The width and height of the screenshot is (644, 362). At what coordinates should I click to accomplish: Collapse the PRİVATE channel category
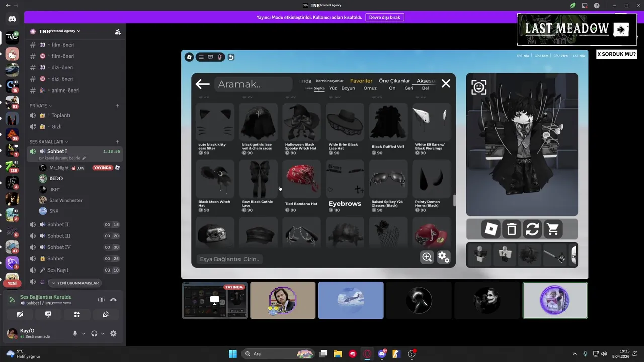(x=40, y=106)
